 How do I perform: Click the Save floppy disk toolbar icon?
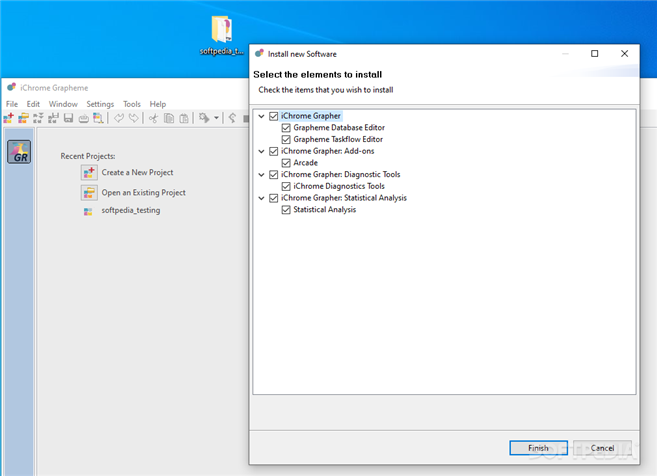coord(68,118)
